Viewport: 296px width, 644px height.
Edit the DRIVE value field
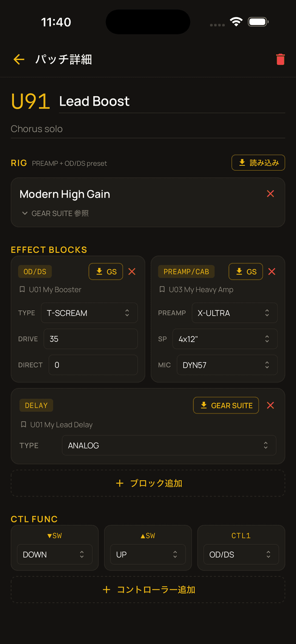(91, 339)
